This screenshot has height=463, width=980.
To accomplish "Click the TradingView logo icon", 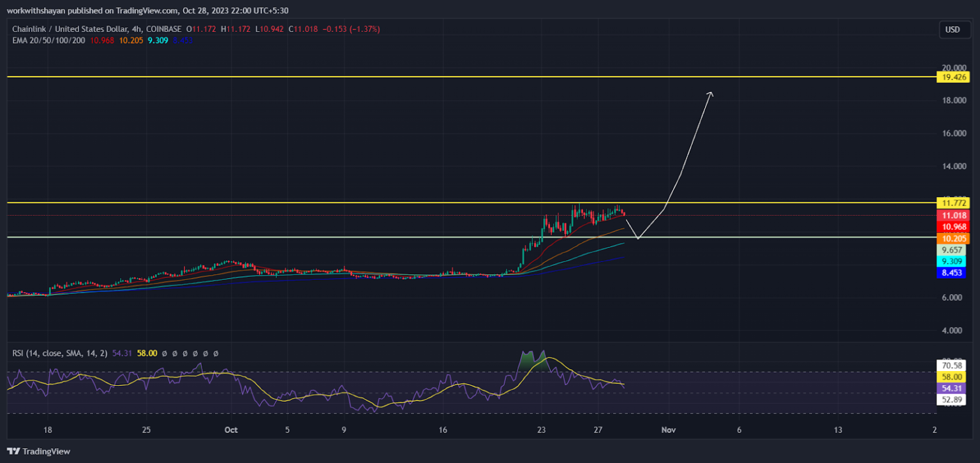I will point(15,452).
